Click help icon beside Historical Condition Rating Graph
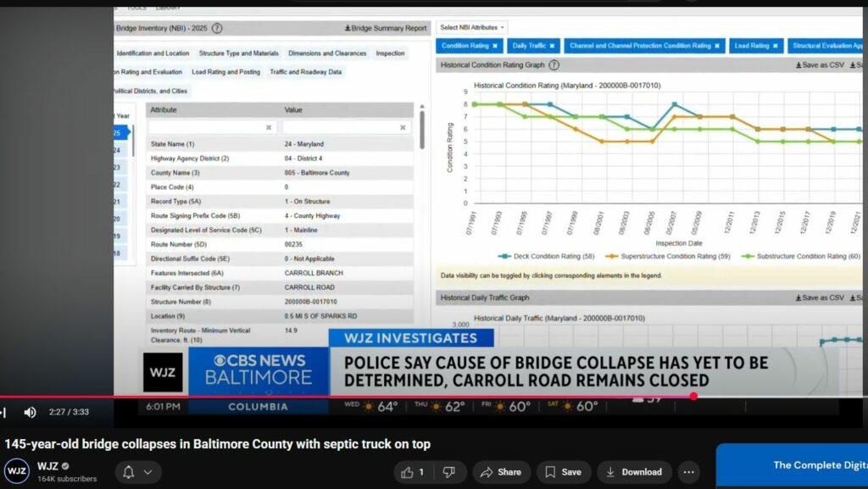The width and height of the screenshot is (868, 489). (x=554, y=64)
